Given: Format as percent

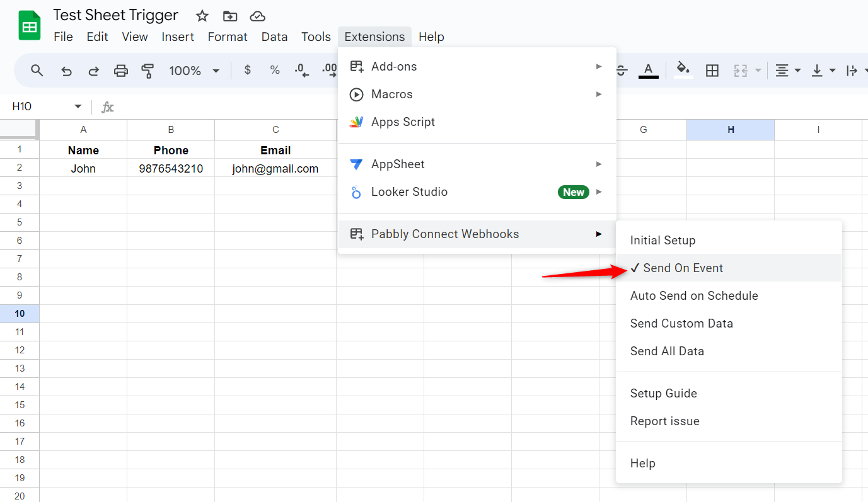Looking at the screenshot, I should (275, 71).
